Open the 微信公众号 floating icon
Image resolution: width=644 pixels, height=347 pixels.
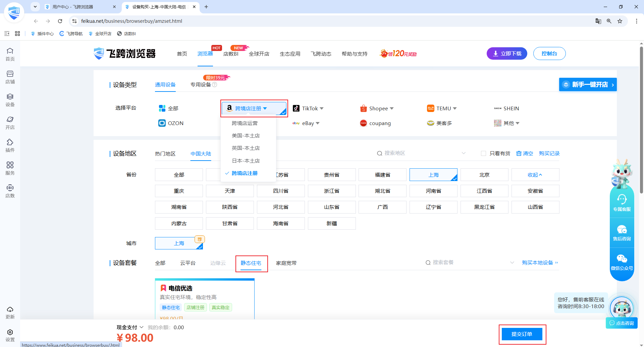click(622, 262)
